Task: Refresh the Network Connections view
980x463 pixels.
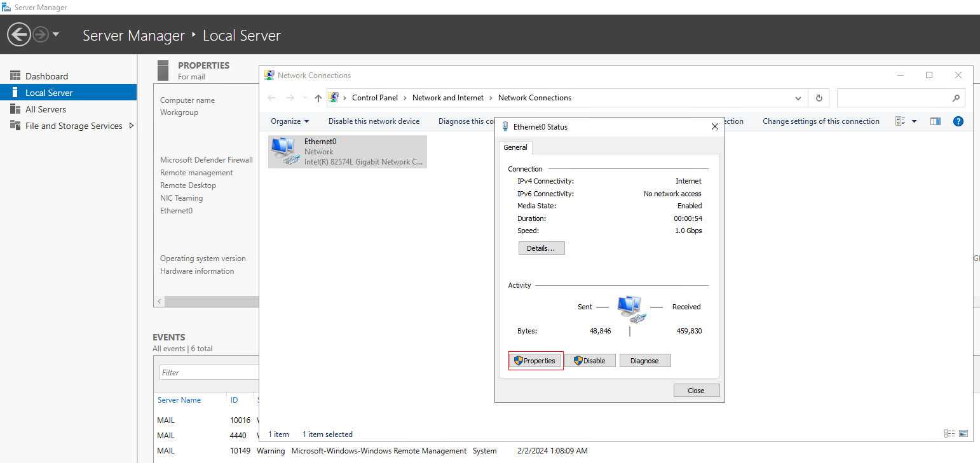Action: (x=819, y=98)
